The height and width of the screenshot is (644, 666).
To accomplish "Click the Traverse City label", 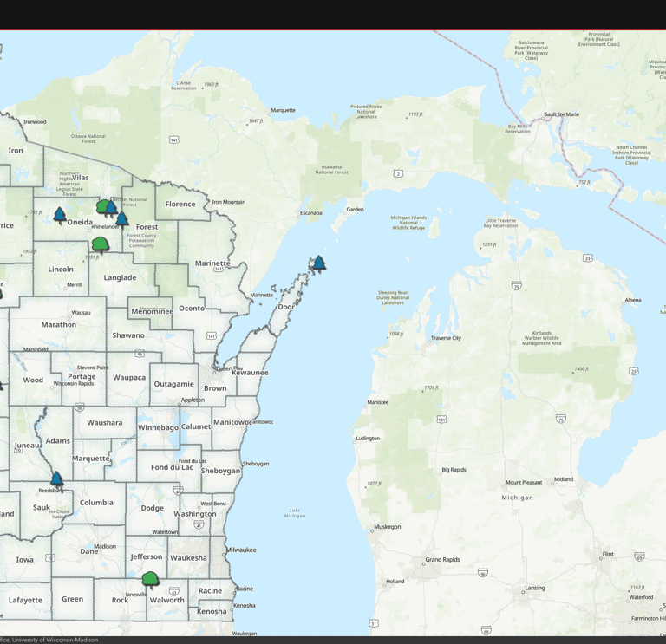I will point(446,338).
